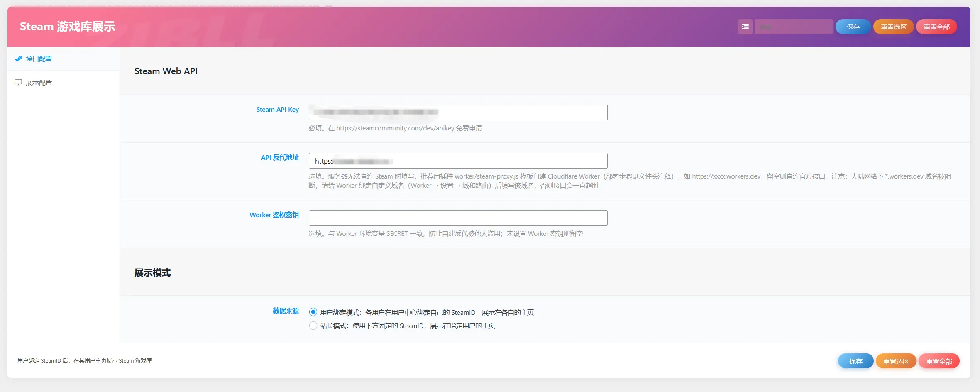Select the 站长模式 radio option
The image size is (980, 392).
click(x=313, y=326)
